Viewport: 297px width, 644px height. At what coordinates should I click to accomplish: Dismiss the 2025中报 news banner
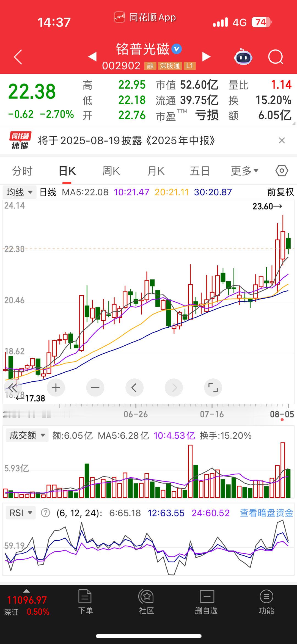[x=282, y=141]
